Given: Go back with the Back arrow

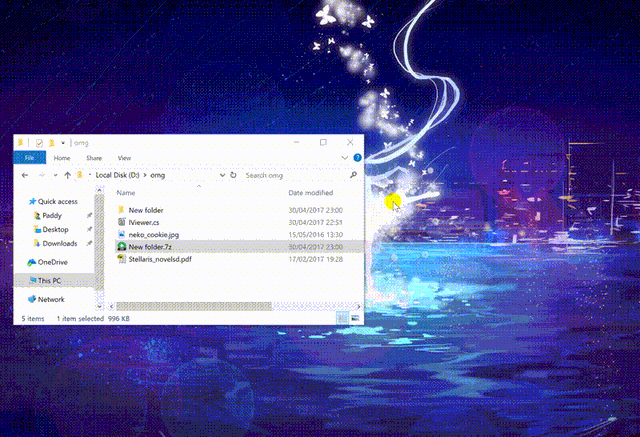Looking at the screenshot, I should click(25, 175).
